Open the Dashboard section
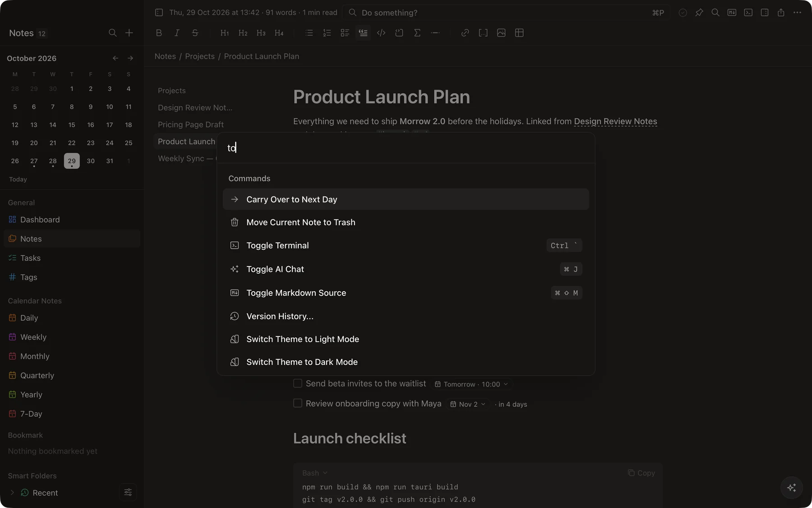The image size is (812, 508). (x=72, y=219)
